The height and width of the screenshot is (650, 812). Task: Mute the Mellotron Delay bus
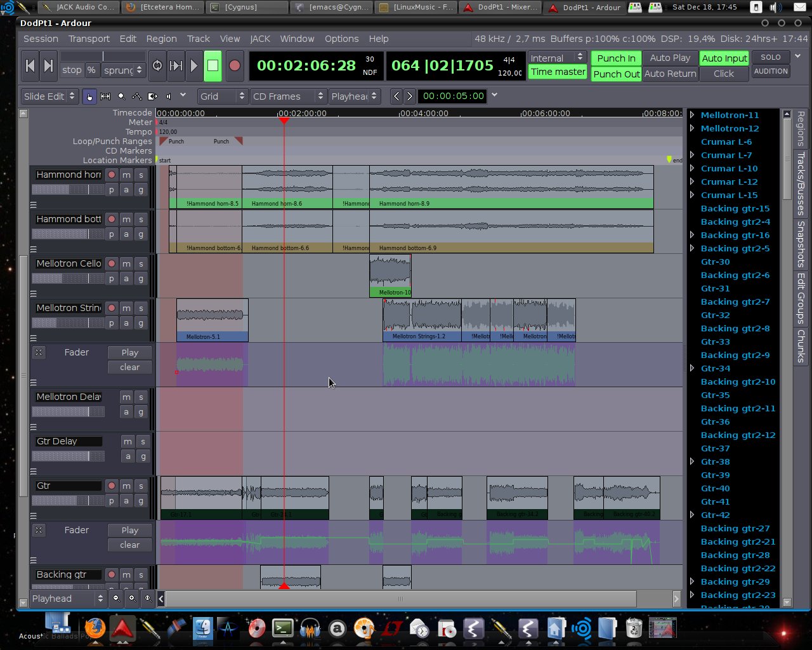pos(126,397)
